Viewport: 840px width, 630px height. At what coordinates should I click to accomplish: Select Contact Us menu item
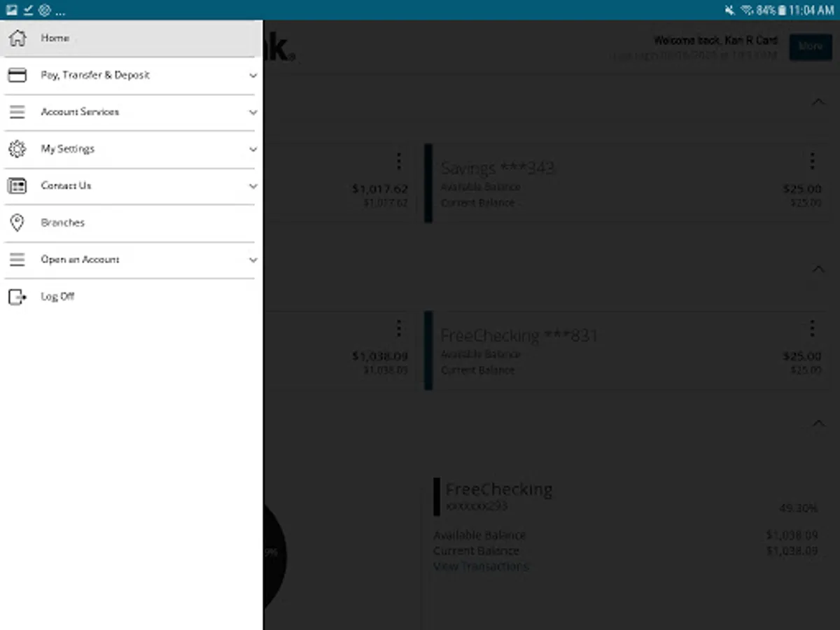point(132,185)
